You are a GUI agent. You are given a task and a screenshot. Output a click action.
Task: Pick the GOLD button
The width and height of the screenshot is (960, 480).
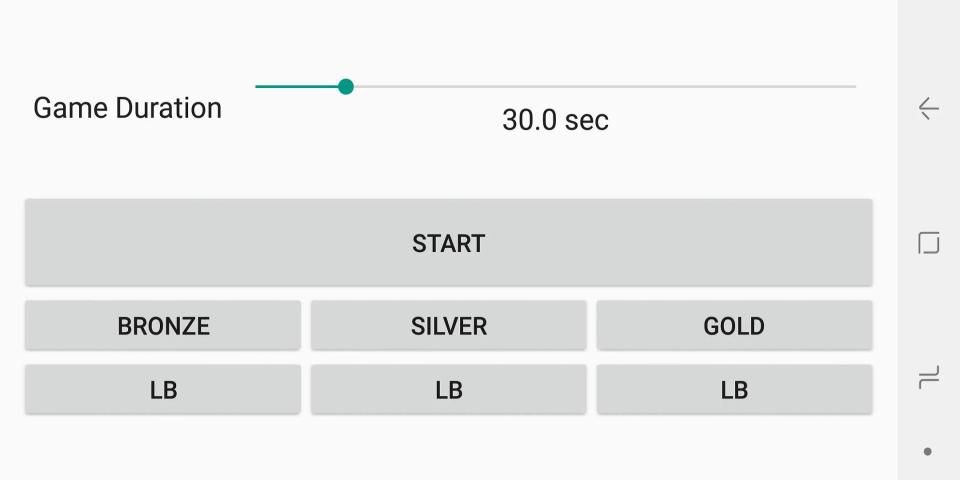click(734, 326)
